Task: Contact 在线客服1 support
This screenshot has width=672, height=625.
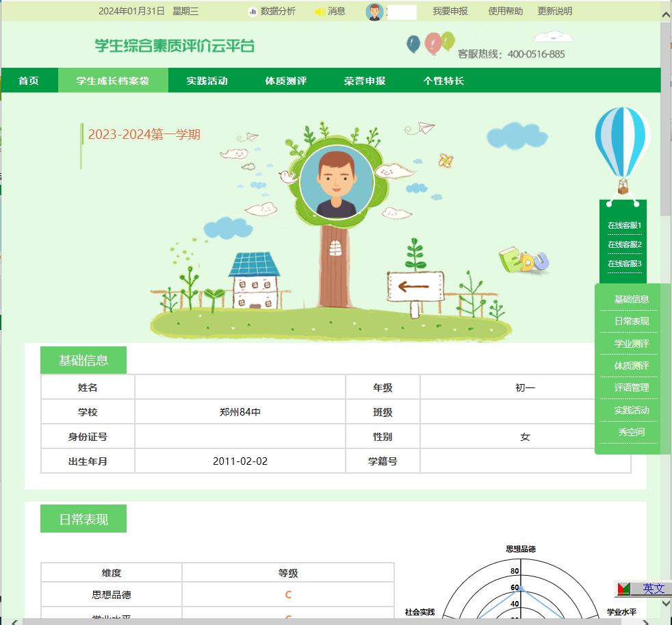Action: pyautogui.click(x=624, y=225)
